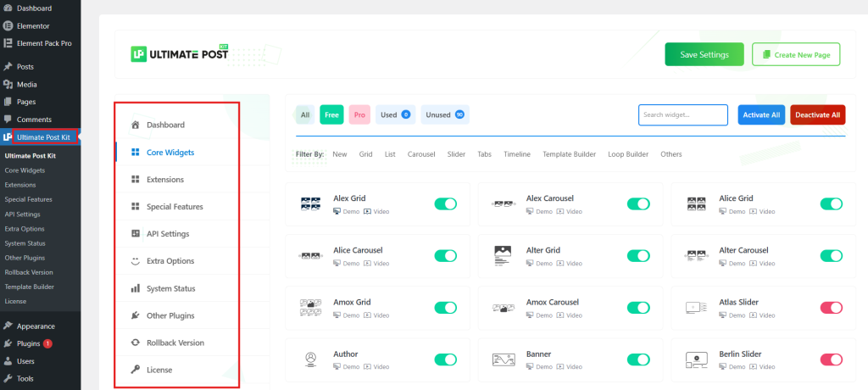Open Element Pack Pro menu
The height and width of the screenshot is (390, 868).
click(x=44, y=43)
